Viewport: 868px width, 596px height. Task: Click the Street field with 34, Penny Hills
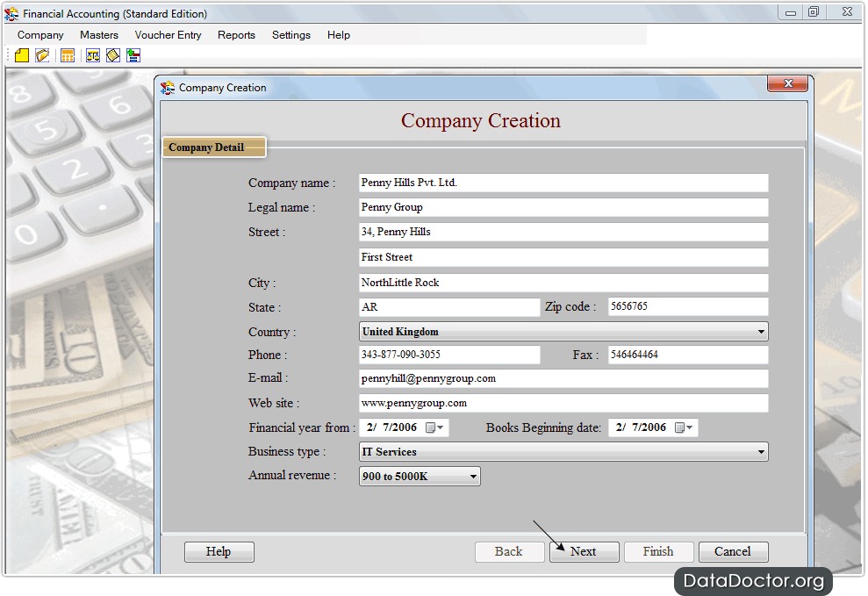coord(563,232)
